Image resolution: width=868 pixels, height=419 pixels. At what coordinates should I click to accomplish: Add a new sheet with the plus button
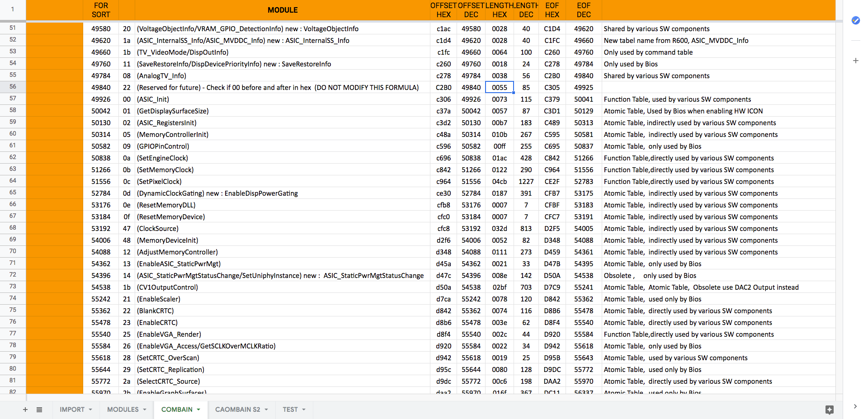point(25,410)
